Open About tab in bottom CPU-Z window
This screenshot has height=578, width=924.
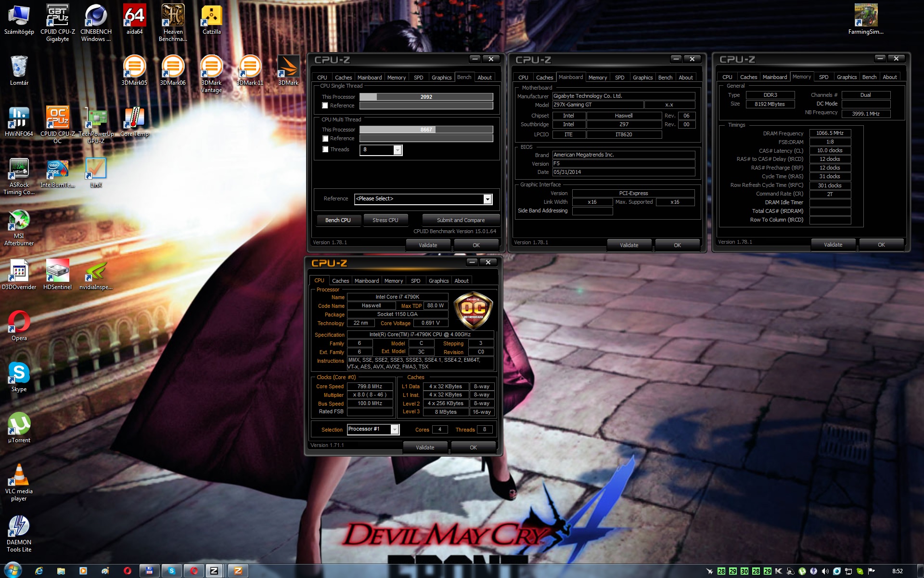coord(461,280)
